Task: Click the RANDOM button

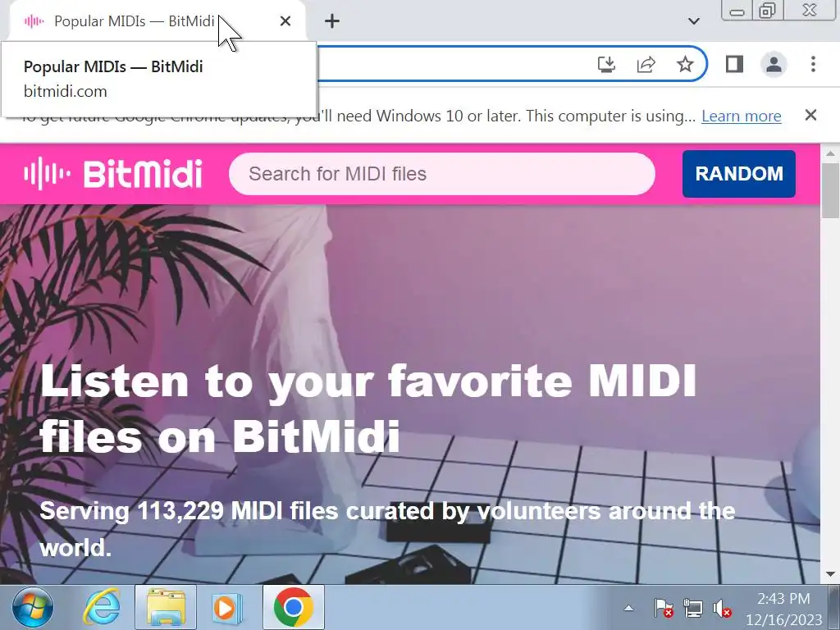Action: point(739,174)
